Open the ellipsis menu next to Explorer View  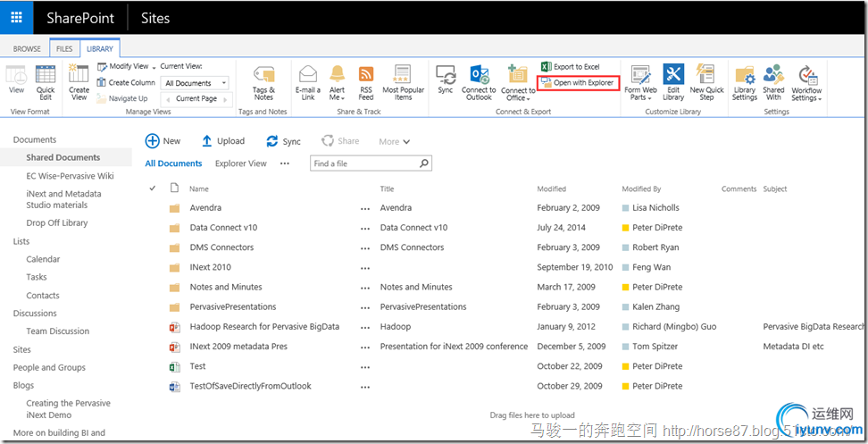pos(285,163)
